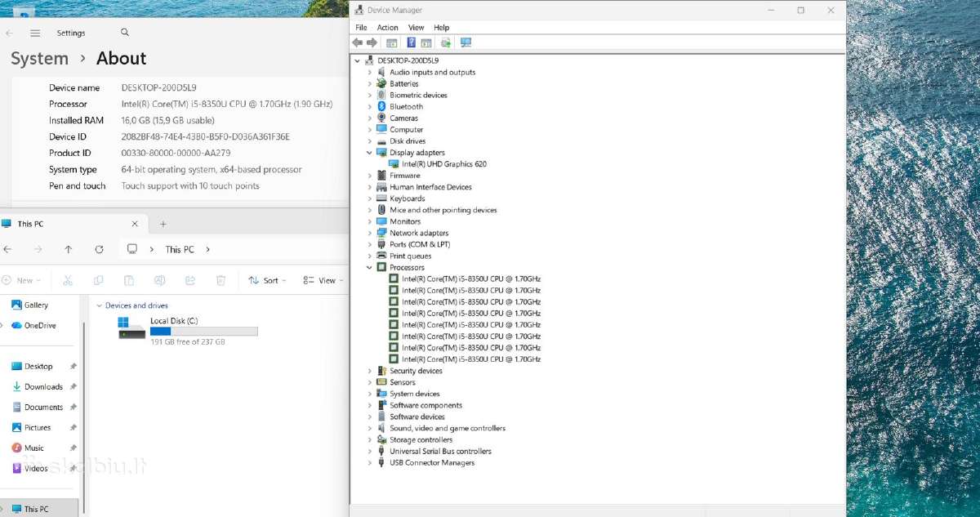This screenshot has width=980, height=517.
Task: Click This PC in the address bar
Action: pyautogui.click(x=180, y=249)
